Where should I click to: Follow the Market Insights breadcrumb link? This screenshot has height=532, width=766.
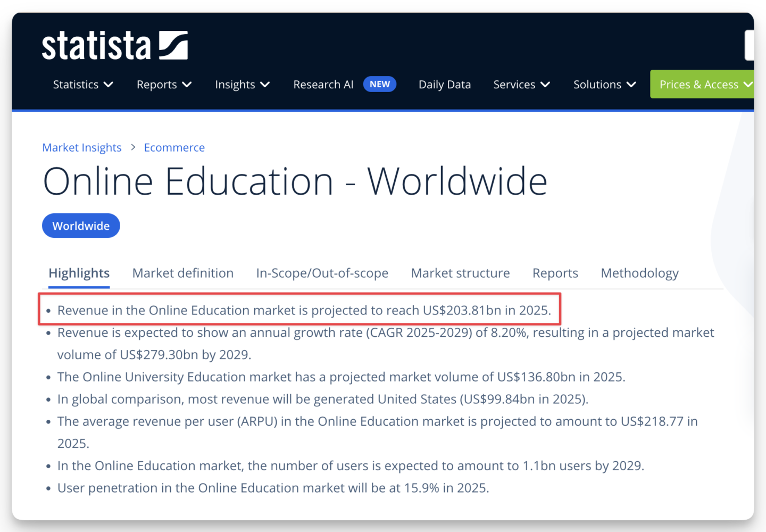point(82,147)
